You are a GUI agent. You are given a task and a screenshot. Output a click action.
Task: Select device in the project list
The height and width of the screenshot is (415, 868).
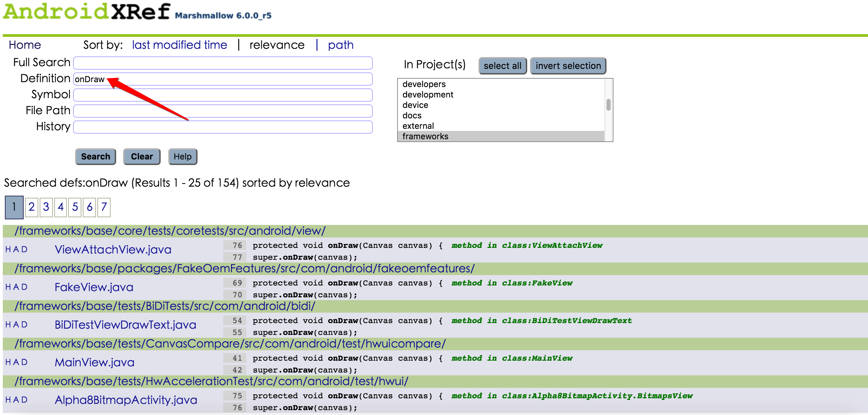[501, 105]
